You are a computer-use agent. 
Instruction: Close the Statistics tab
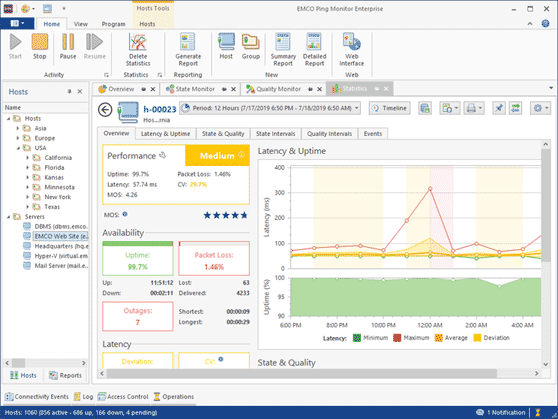[386, 89]
